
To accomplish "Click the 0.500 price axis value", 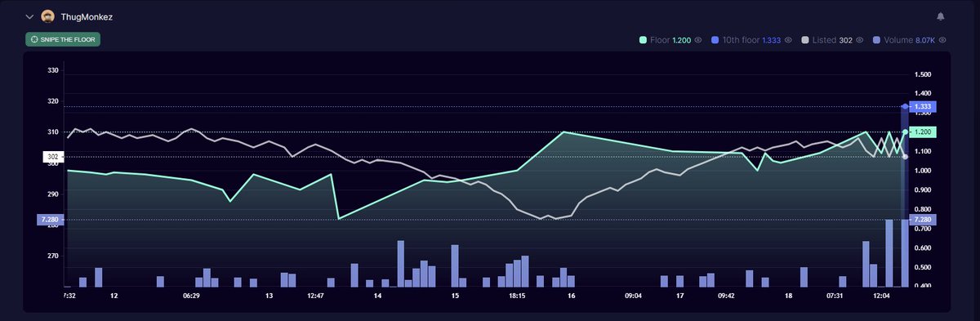I will [x=923, y=268].
